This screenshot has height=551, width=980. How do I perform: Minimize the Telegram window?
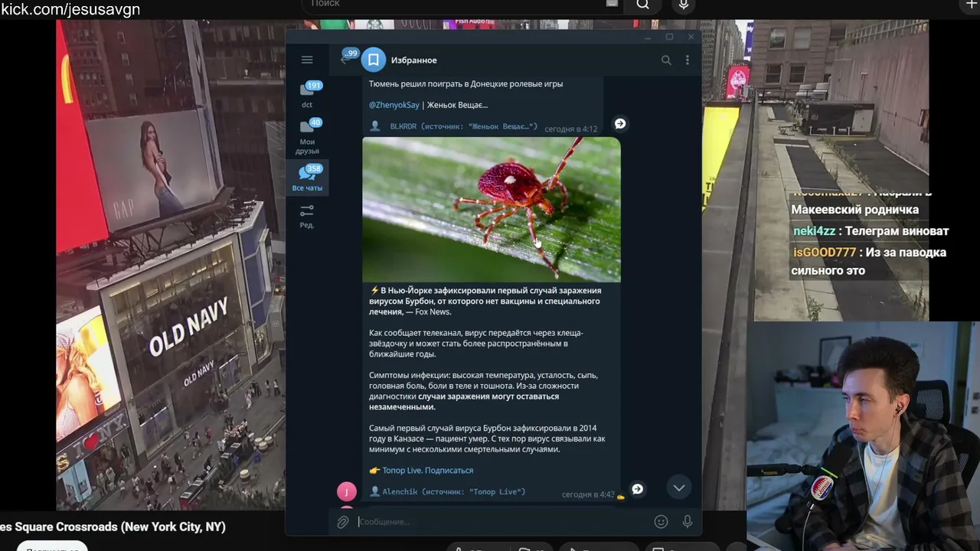pos(648,37)
